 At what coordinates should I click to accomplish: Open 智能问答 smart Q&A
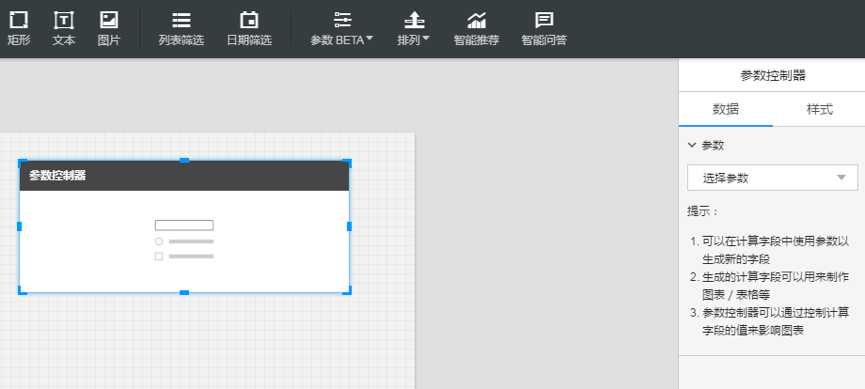click(x=544, y=29)
